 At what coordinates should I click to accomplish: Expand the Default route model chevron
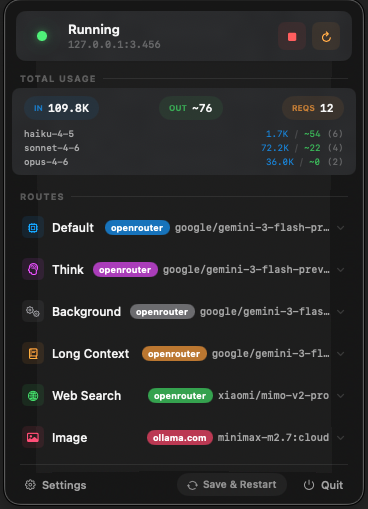coord(340,228)
